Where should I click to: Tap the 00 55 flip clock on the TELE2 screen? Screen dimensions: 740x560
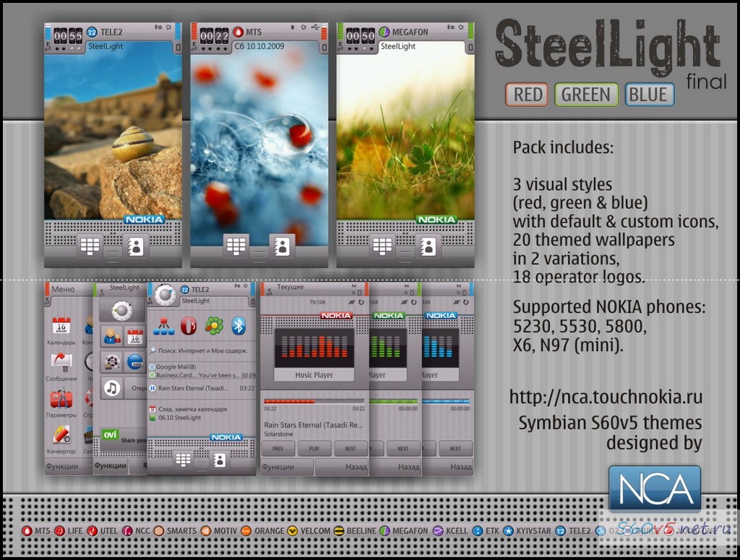pos(68,36)
